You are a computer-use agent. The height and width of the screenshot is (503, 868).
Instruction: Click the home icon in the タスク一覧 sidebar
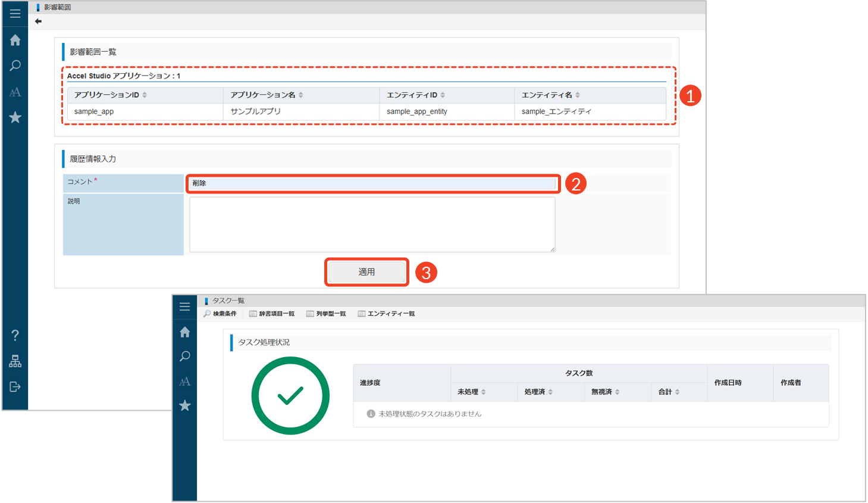(185, 332)
